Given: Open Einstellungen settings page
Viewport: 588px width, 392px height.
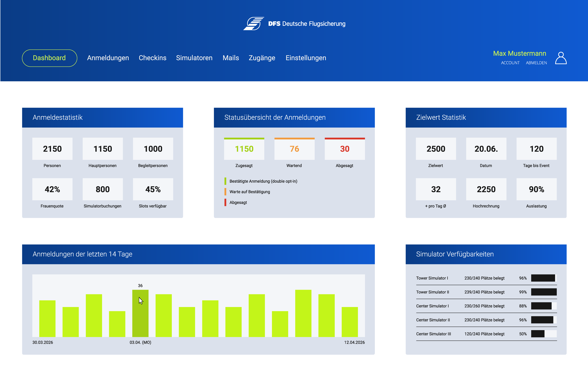Looking at the screenshot, I should click(306, 58).
